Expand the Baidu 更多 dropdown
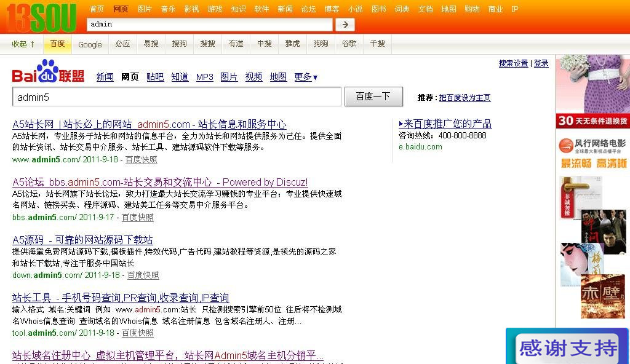 pyautogui.click(x=306, y=77)
